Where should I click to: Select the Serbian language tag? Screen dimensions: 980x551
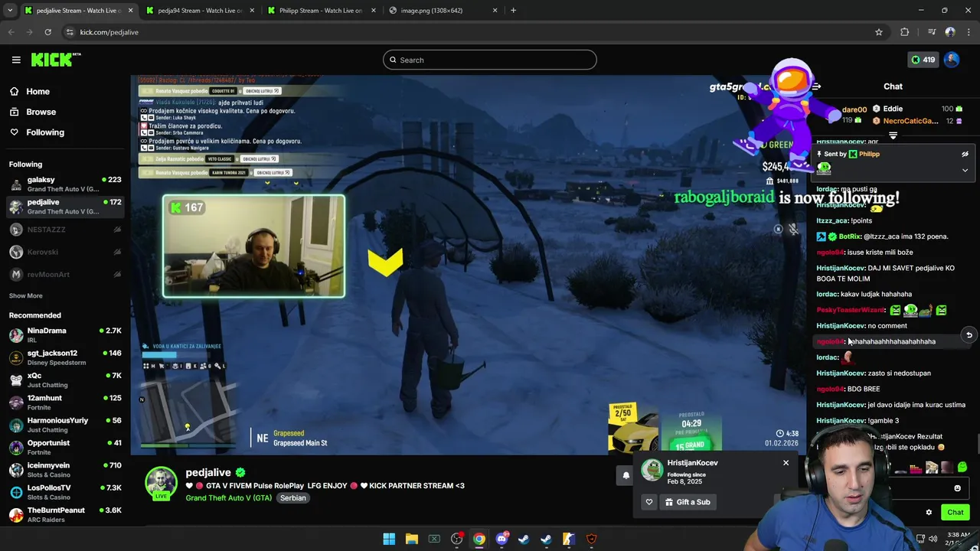click(292, 498)
